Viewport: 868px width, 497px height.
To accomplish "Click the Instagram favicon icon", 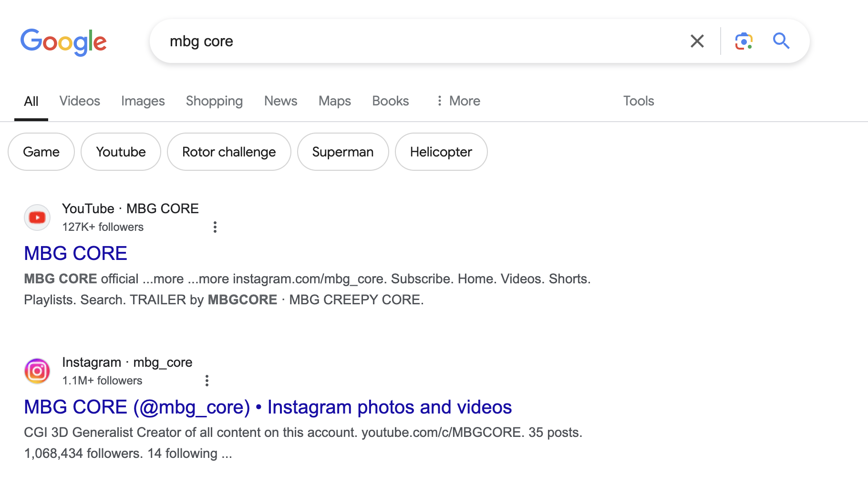I will tap(37, 371).
